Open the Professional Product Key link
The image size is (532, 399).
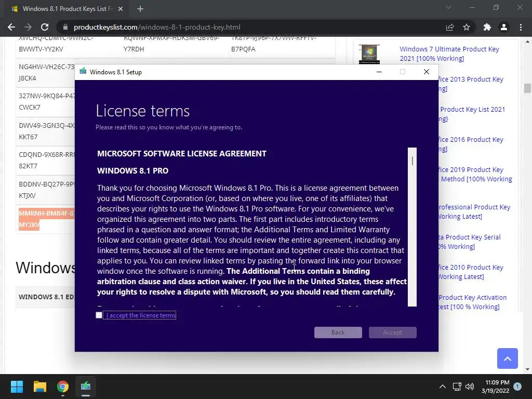[x=474, y=211]
